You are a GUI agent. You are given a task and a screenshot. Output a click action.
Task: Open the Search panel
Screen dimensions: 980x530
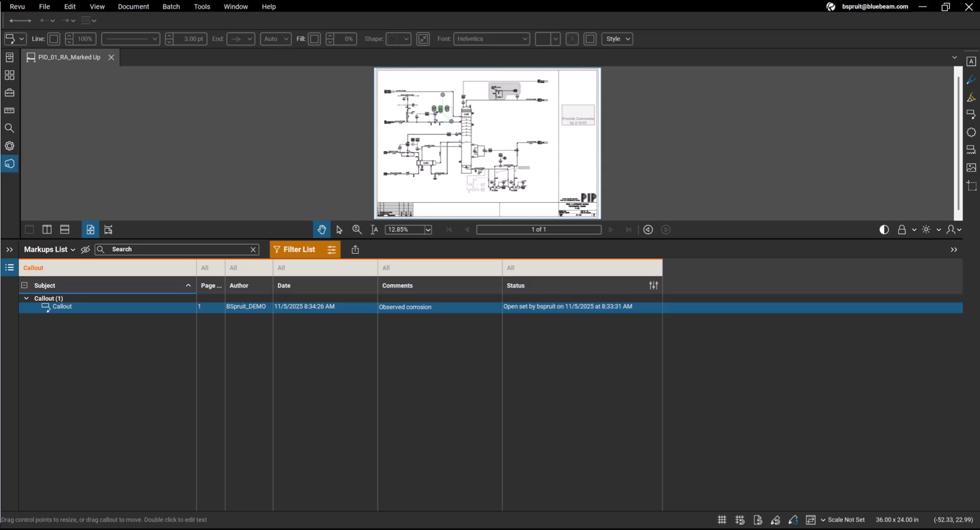point(10,129)
